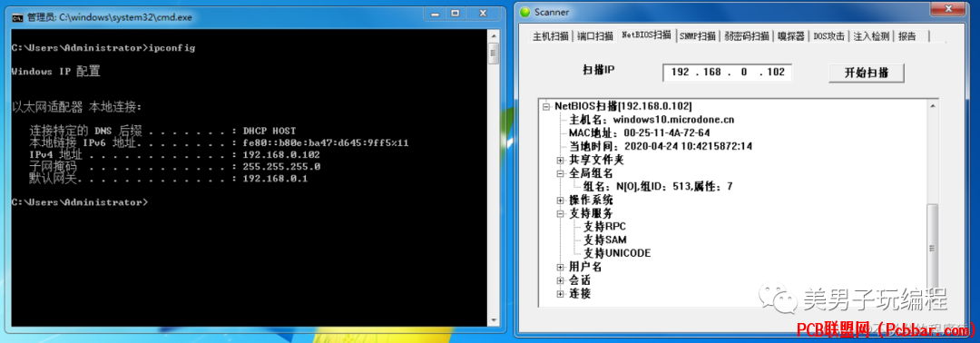Switch to the 弱密码扫描 tab
The image size is (980, 343).
746,36
